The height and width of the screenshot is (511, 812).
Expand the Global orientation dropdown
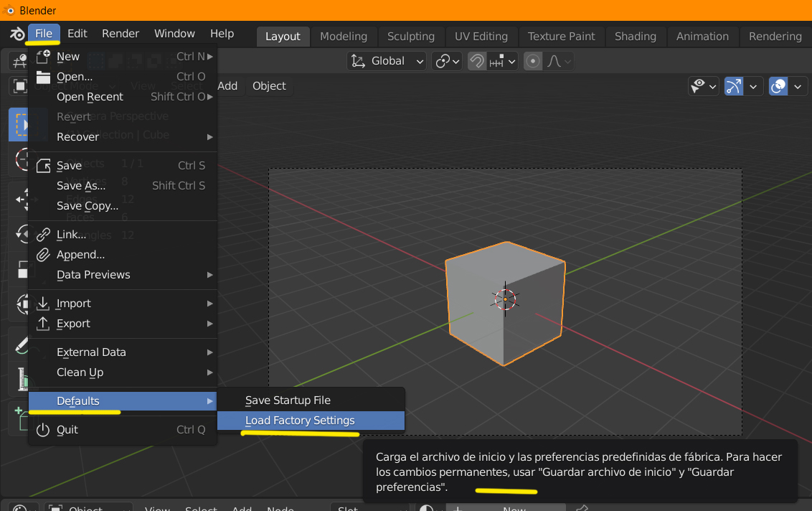tap(387, 61)
